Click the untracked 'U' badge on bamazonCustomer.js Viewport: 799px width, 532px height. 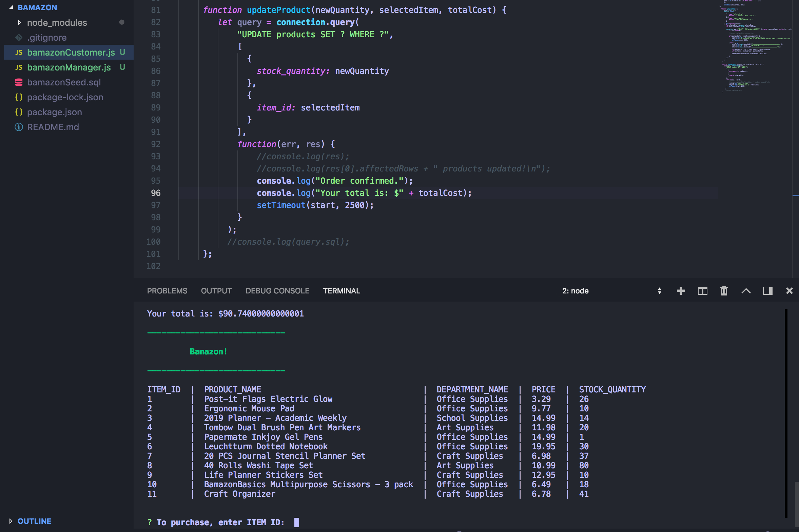pos(122,52)
